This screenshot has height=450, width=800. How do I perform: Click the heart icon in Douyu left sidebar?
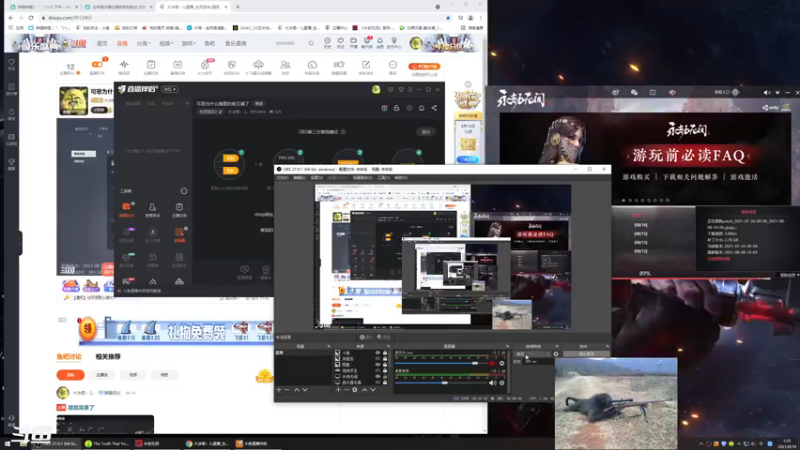pos(11,63)
